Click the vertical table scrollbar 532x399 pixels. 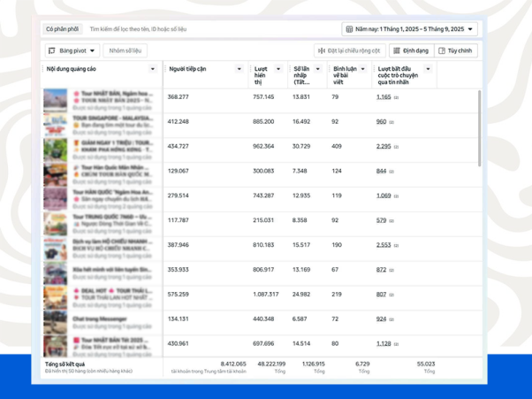479,128
